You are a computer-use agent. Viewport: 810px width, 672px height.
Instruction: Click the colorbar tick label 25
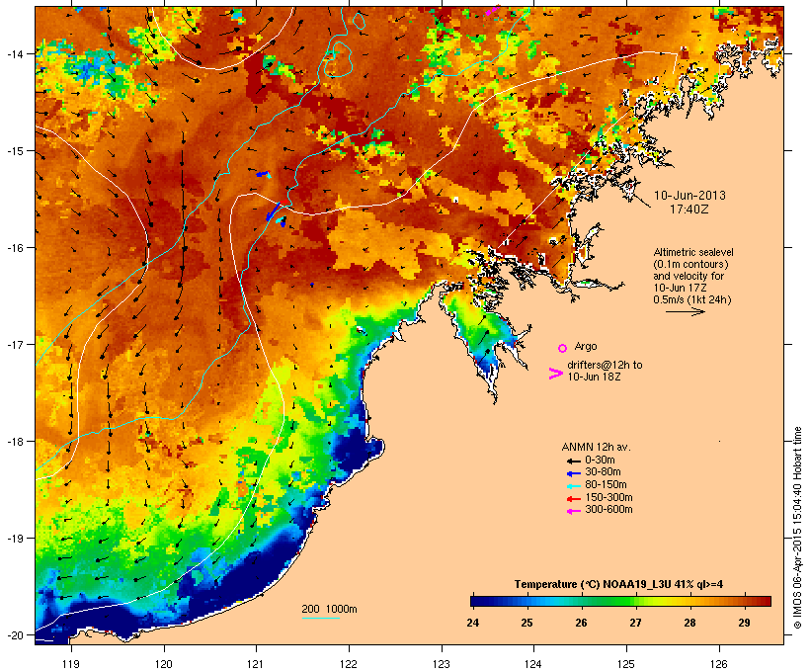[526, 623]
